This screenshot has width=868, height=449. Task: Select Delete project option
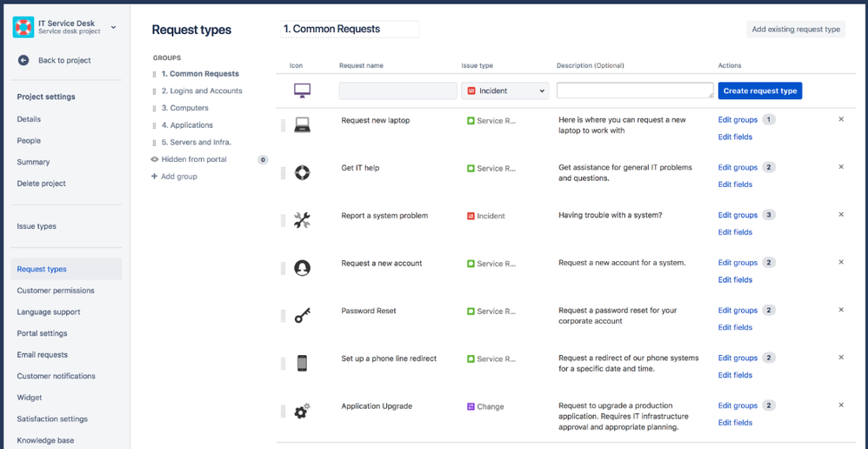click(x=41, y=184)
